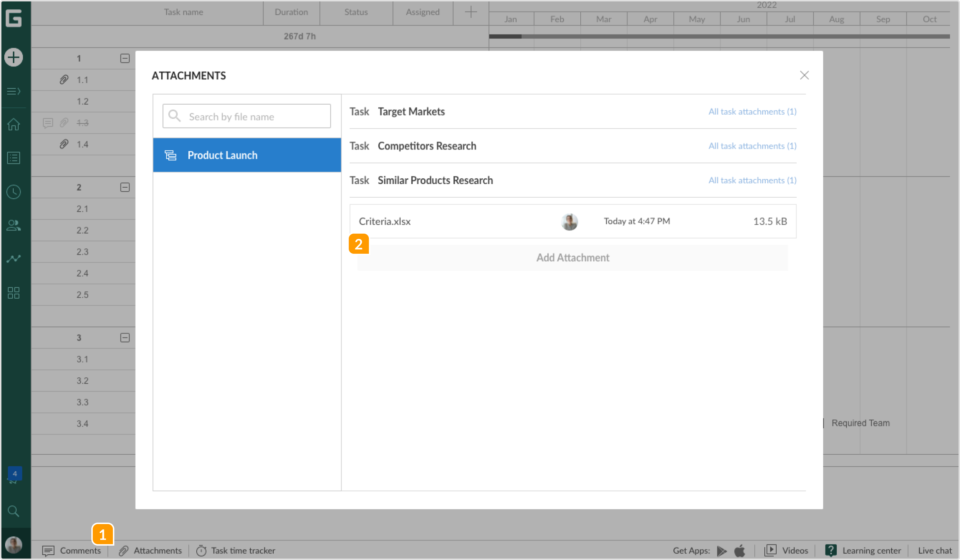Collapse task group 1
This screenshot has width=960, height=560.
click(124, 58)
